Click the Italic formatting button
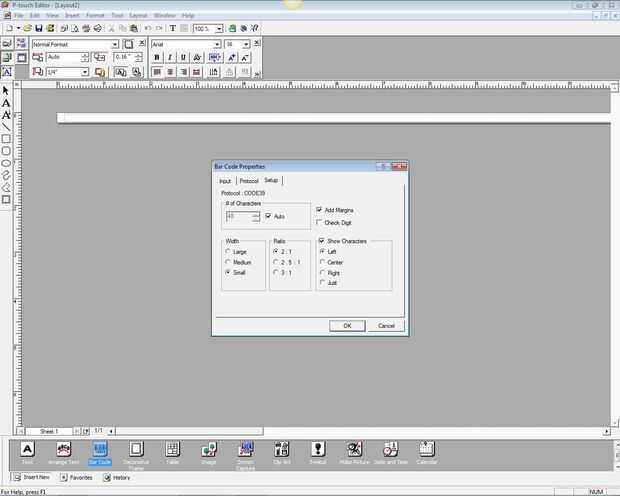The image size is (620, 496). point(170,57)
